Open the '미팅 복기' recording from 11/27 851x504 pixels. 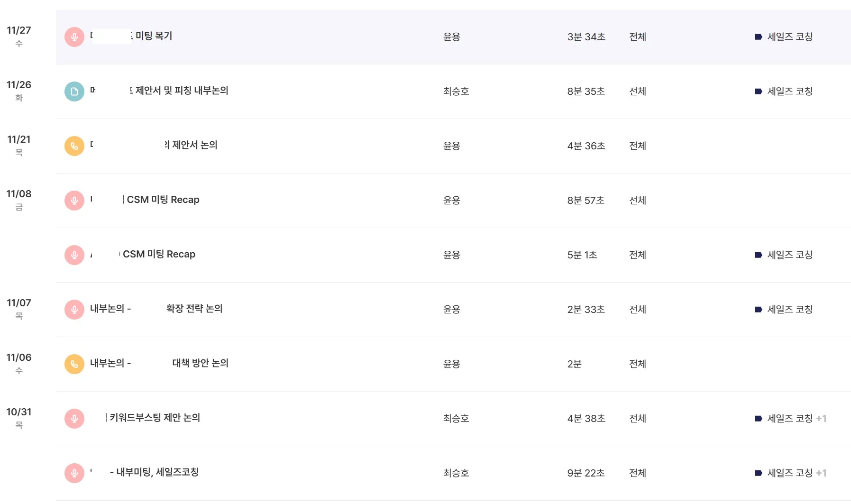tap(154, 36)
